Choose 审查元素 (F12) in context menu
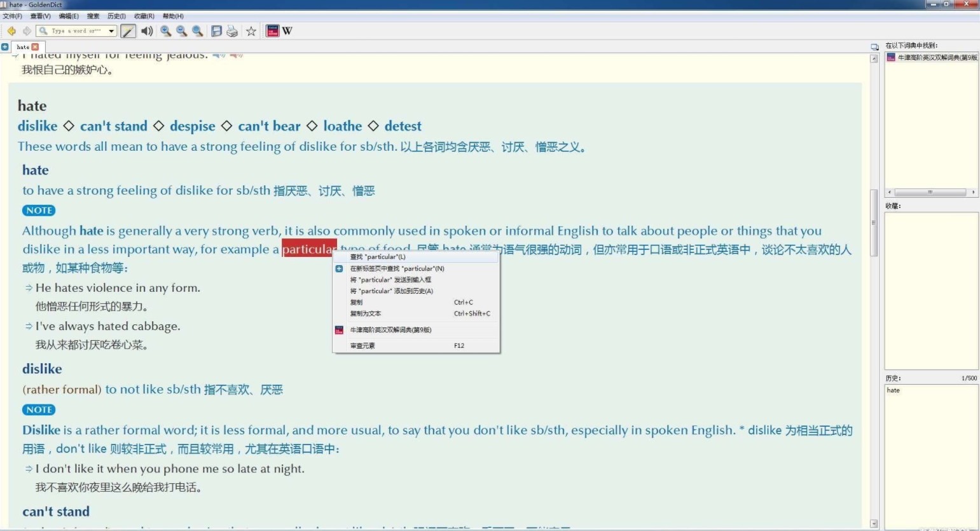The width and height of the screenshot is (980, 531). click(416, 346)
